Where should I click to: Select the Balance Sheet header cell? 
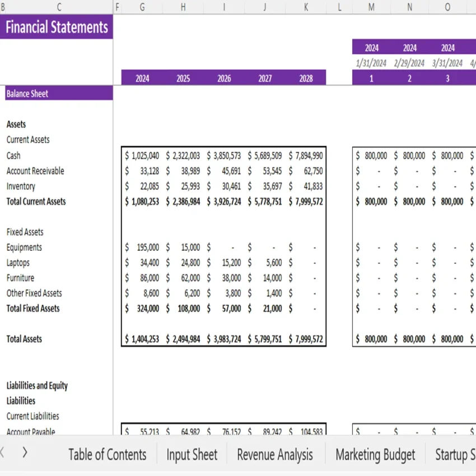25,93
